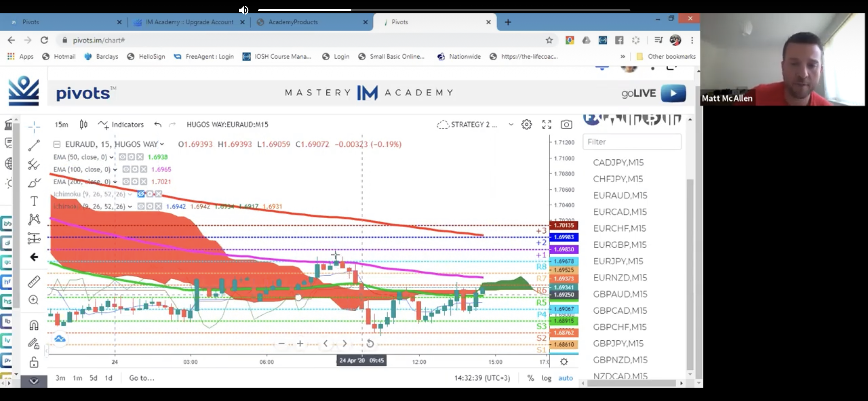Image resolution: width=868 pixels, height=401 pixels.
Task: Select GBPAUD,M15 from the symbol list
Action: (620, 294)
